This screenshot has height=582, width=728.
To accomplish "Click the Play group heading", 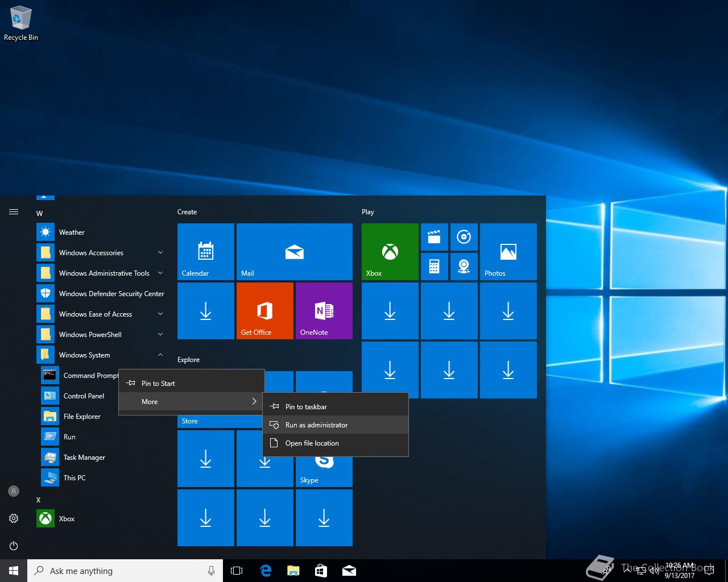I will coord(368,211).
